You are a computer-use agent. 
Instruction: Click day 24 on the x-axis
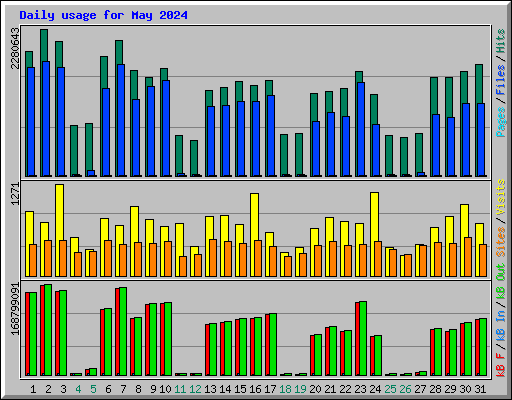pos(375,389)
